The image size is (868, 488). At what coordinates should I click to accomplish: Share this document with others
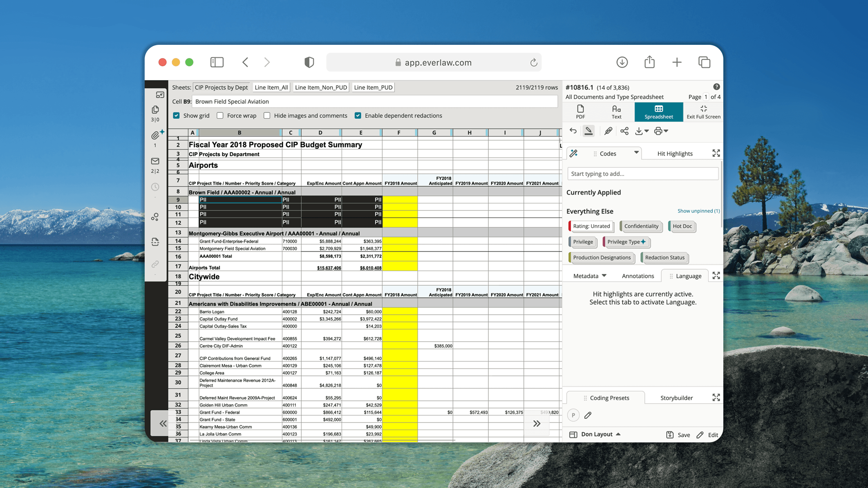624,131
